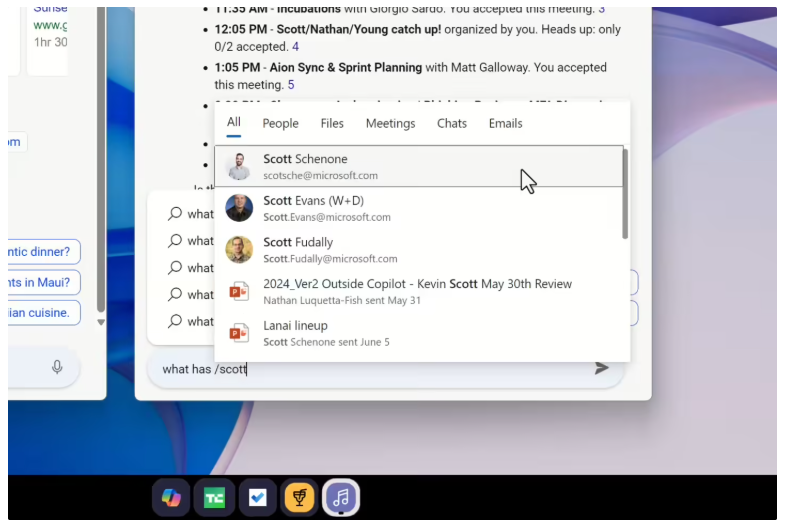Open the TechCrunch TC taskbar icon

click(214, 497)
